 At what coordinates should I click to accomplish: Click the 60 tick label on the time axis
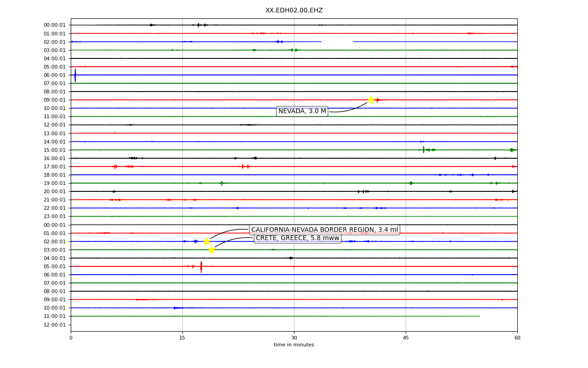click(x=517, y=338)
